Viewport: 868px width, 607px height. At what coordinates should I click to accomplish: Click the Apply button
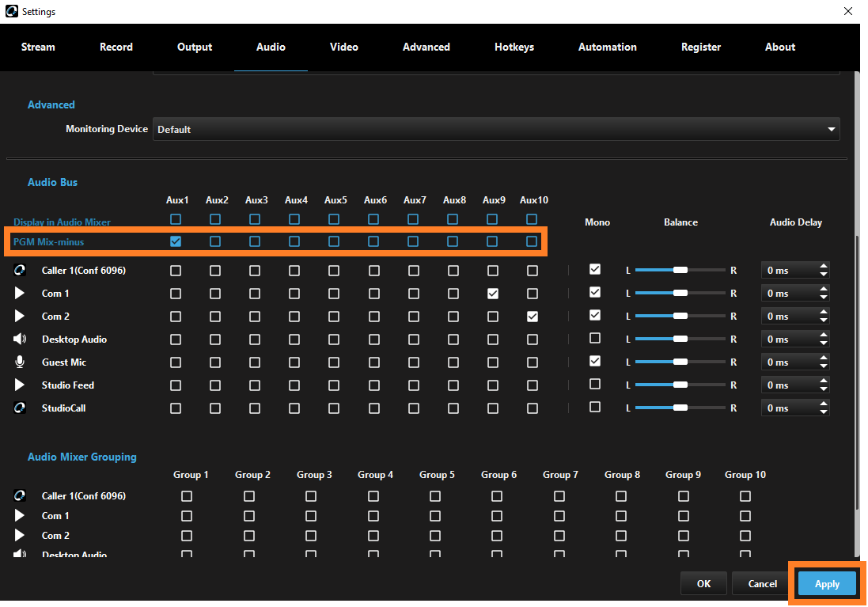tap(827, 584)
